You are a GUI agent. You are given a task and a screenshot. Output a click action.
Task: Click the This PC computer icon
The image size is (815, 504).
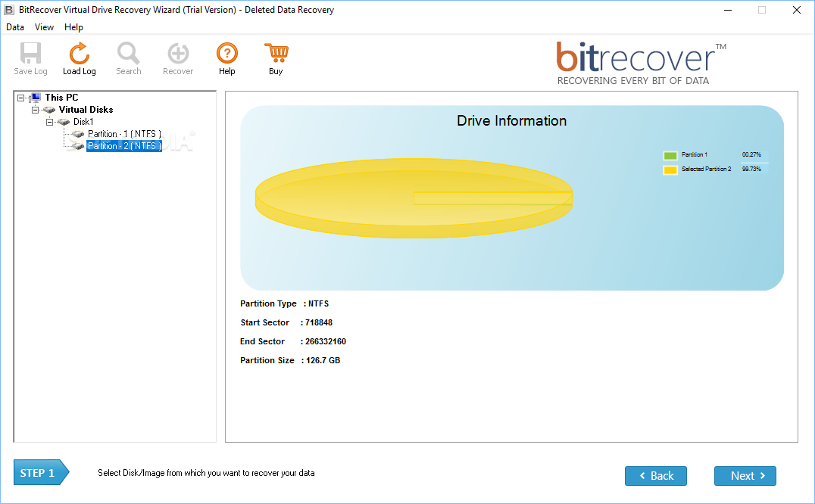(36, 97)
